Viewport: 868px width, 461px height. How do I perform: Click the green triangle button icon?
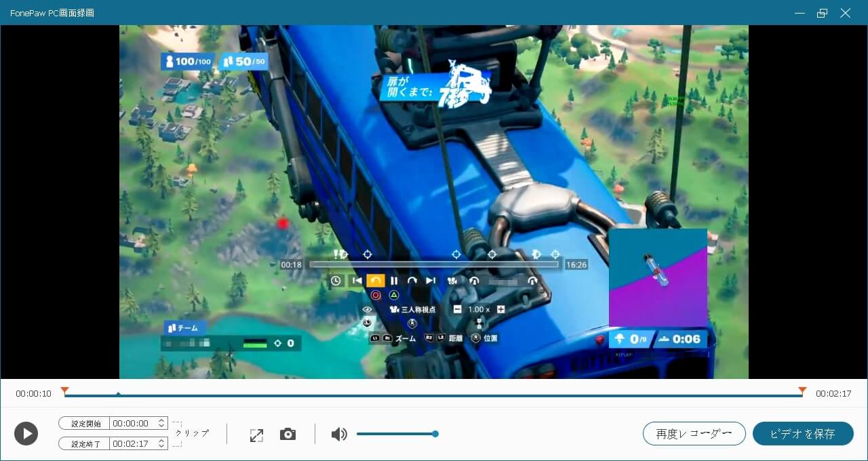[x=394, y=296]
